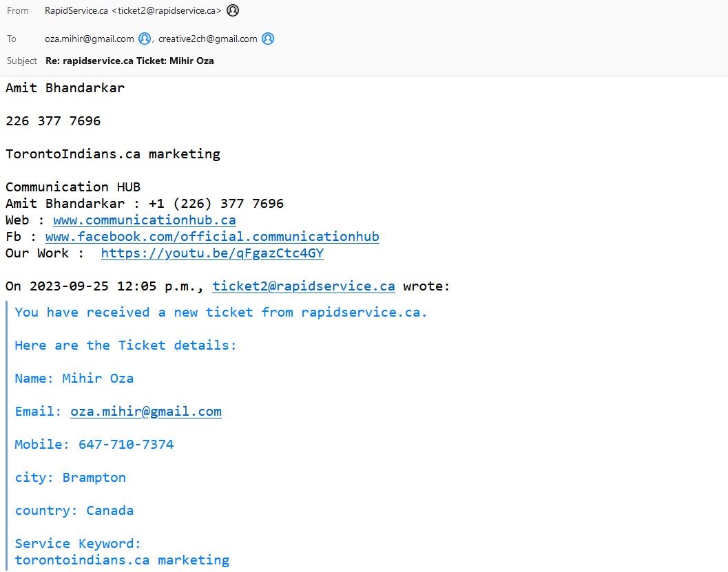Viewport: 728px width, 572px height.
Task: Click the oza.mihir@gmail.com link after Email label
Action: pyautogui.click(x=146, y=412)
